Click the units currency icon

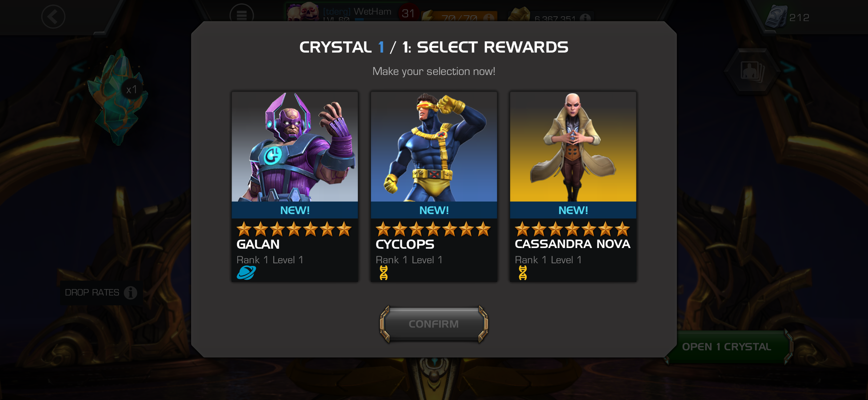pyautogui.click(x=776, y=17)
